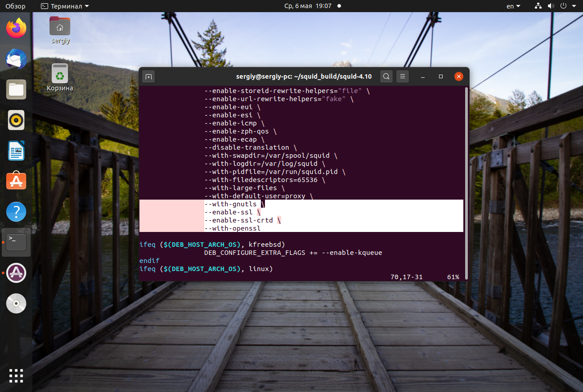Show the applications grid

(16, 376)
